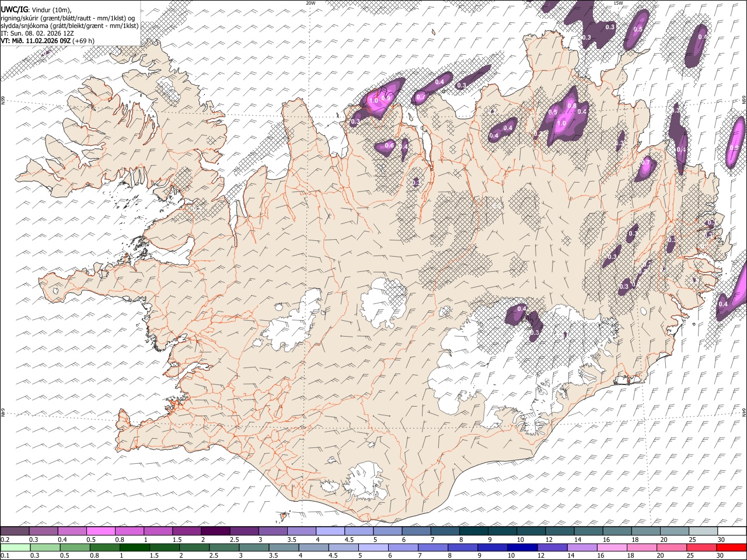Click the grey-blue lower swatch labeled 3.5
This screenshot has width=747, height=560.
point(284,547)
